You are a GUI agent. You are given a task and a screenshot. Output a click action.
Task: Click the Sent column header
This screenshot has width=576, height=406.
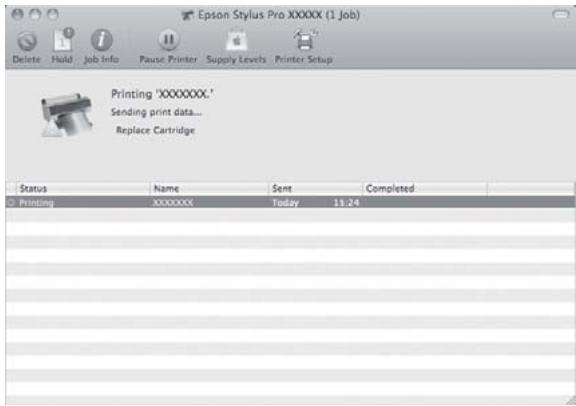click(x=315, y=188)
